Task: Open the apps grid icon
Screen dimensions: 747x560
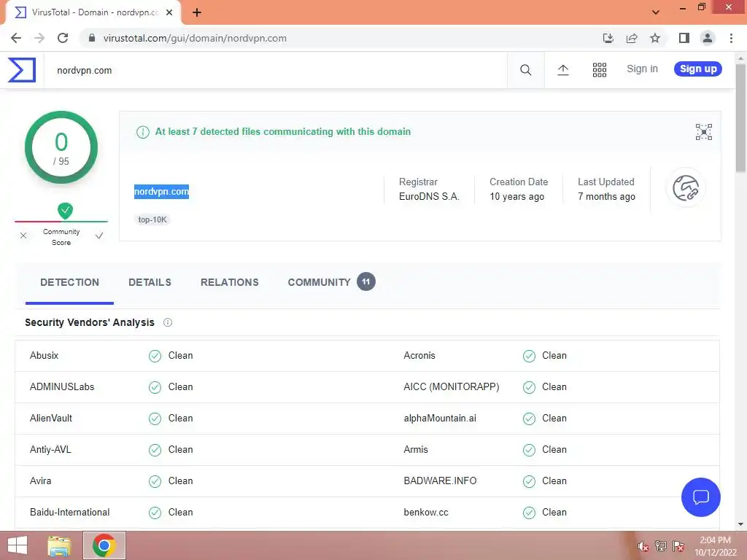Action: click(600, 70)
